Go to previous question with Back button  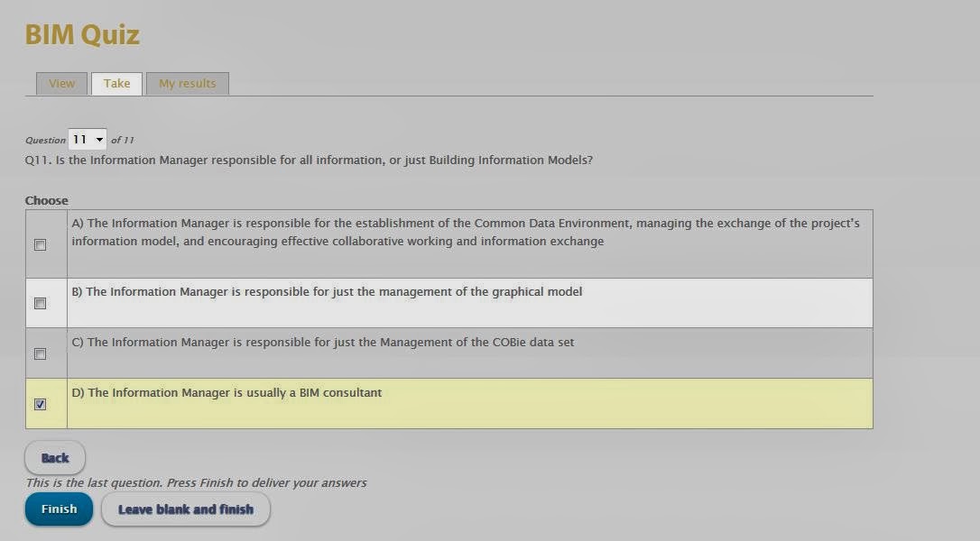(55, 458)
